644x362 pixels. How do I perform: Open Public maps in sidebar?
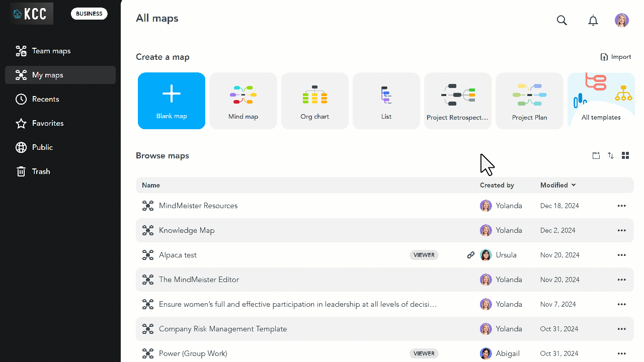pos(60,147)
